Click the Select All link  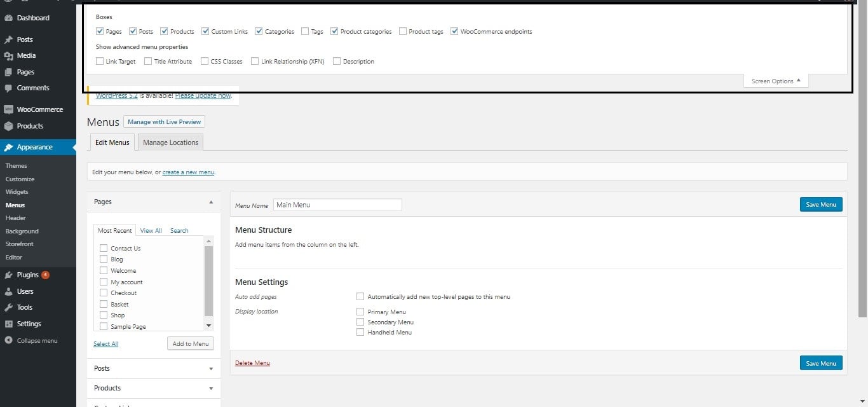pyautogui.click(x=106, y=344)
